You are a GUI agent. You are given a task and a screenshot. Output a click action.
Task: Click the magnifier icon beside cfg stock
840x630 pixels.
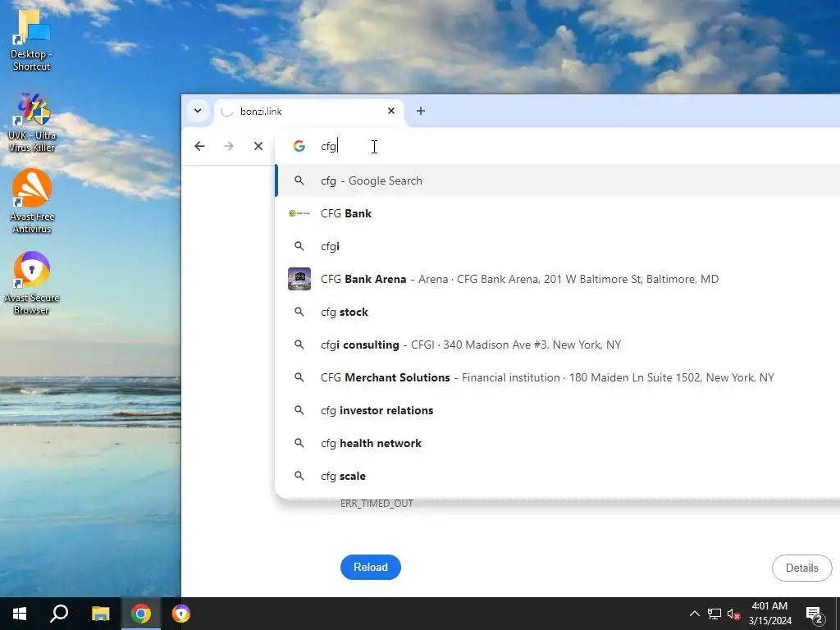coord(299,312)
